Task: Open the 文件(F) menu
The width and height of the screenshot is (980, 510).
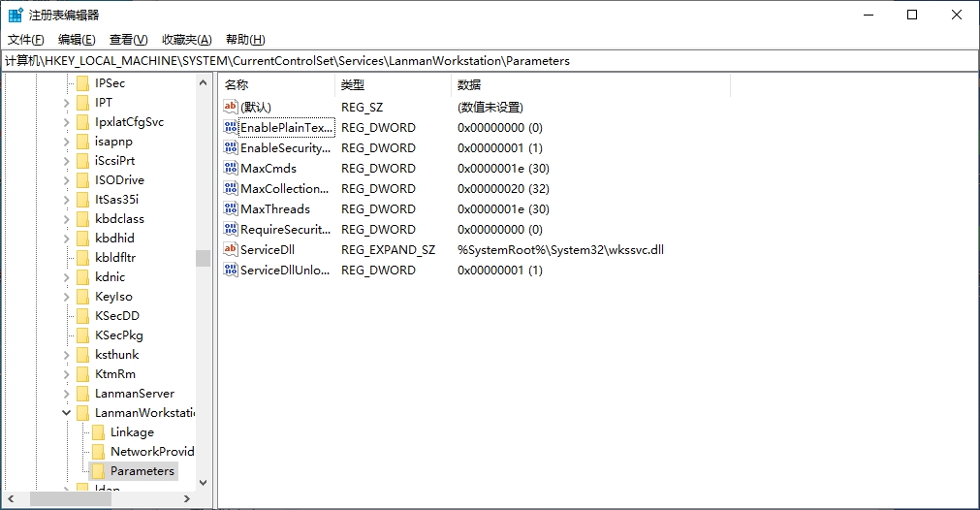Action: coord(26,40)
